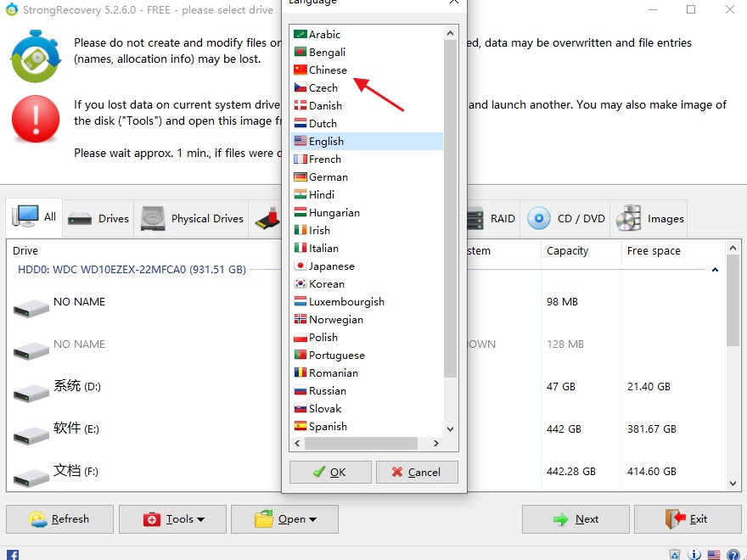
Task: Click the language list vertical scrollbar
Action: click(450, 209)
